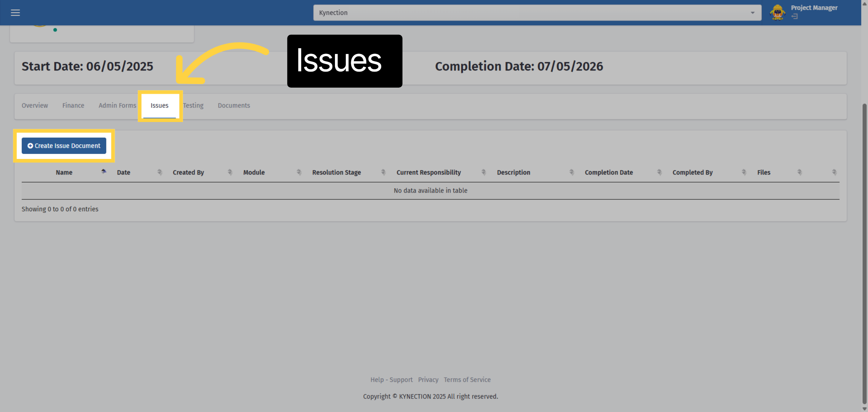Switch to the Finance tab

[x=73, y=105]
